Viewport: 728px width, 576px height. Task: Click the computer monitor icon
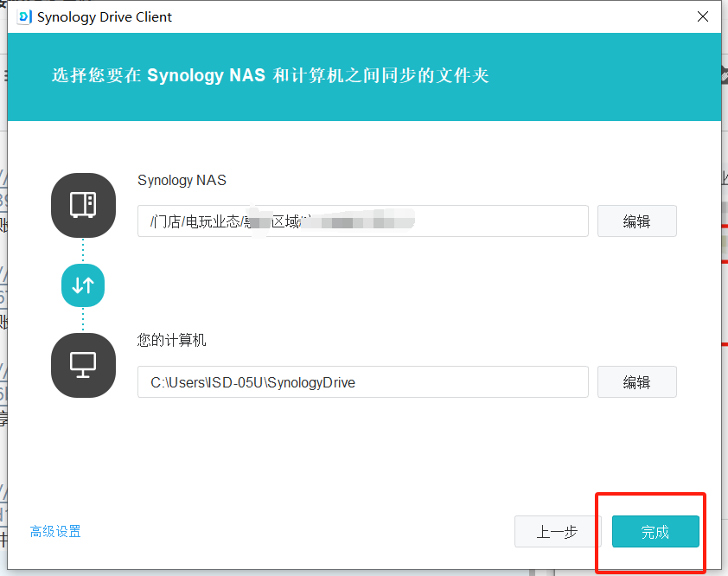[x=83, y=365]
